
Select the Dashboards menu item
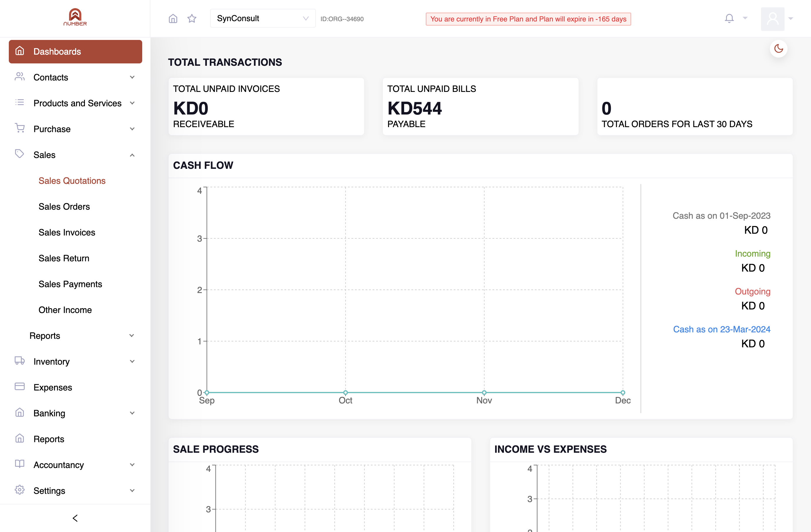point(75,51)
